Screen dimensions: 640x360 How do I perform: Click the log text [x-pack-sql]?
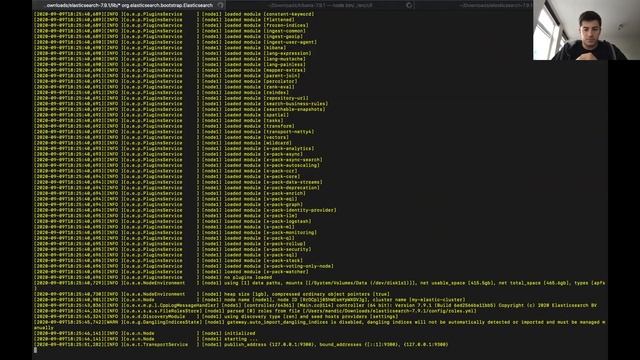280,255
